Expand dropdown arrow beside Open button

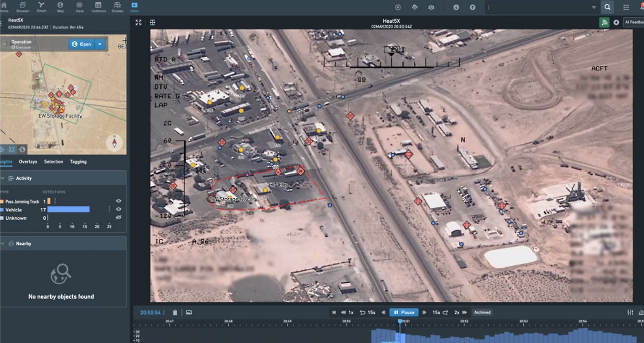(100, 44)
